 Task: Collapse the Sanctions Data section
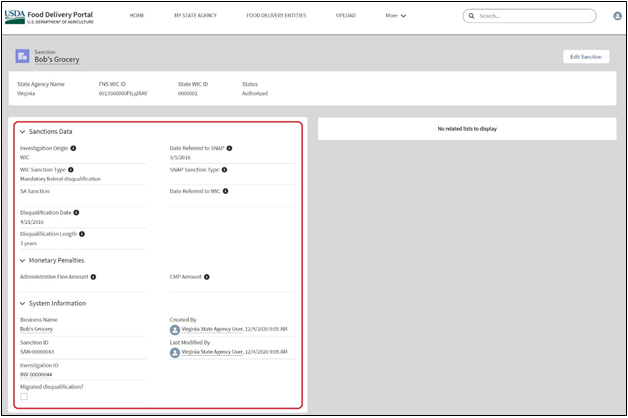click(22, 131)
